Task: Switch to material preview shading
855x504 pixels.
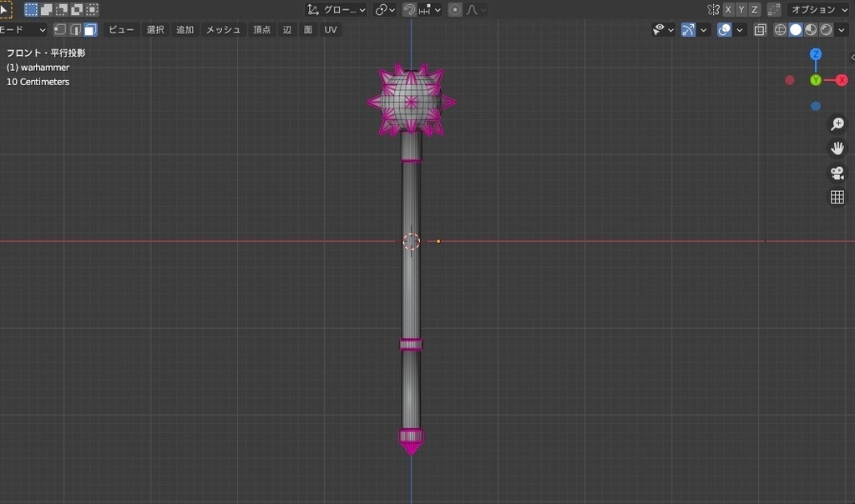Action: (x=811, y=29)
